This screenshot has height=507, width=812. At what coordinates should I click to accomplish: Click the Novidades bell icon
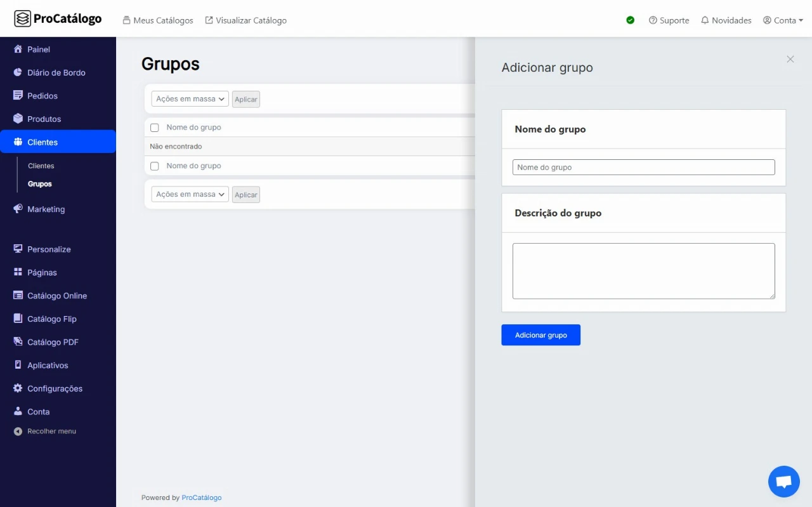pos(704,20)
